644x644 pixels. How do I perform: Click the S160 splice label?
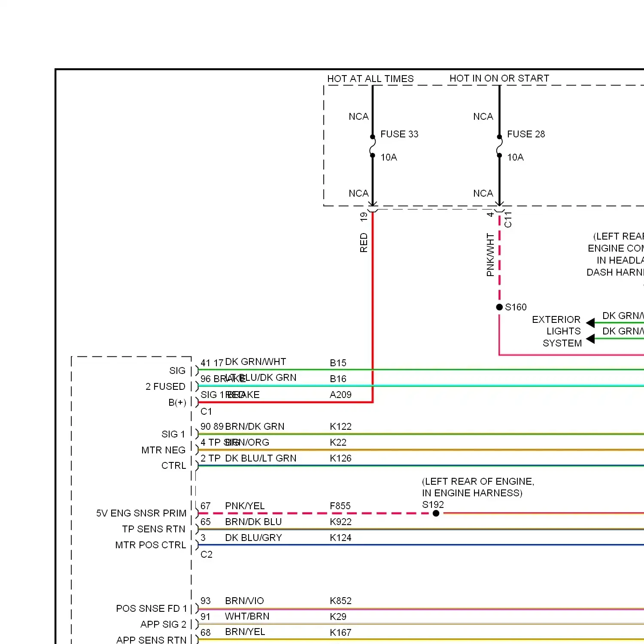pyautogui.click(x=516, y=307)
